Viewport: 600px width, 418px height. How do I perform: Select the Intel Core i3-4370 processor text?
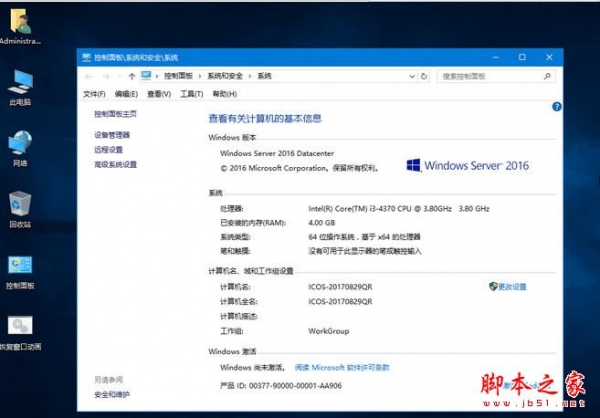[399, 209]
